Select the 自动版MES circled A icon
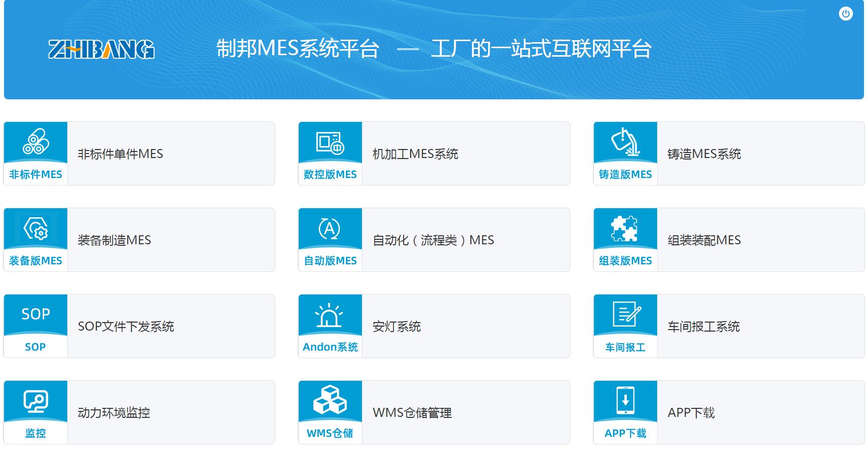Viewport: 868px width, 451px height. pyautogui.click(x=330, y=228)
